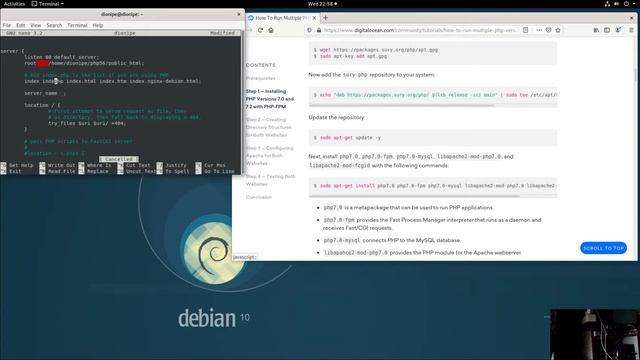Go to Step 4 Testing Both Websites link
Viewport: 640px width, 360px height.
click(271, 180)
